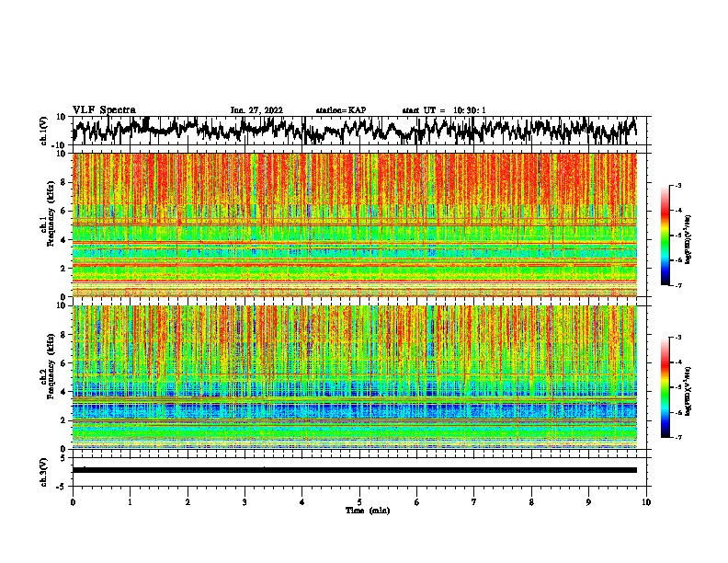Image resolution: width=728 pixels, height=563 pixels.
Task: Click the ch.2 spectrogram panel
Action: click(355, 377)
